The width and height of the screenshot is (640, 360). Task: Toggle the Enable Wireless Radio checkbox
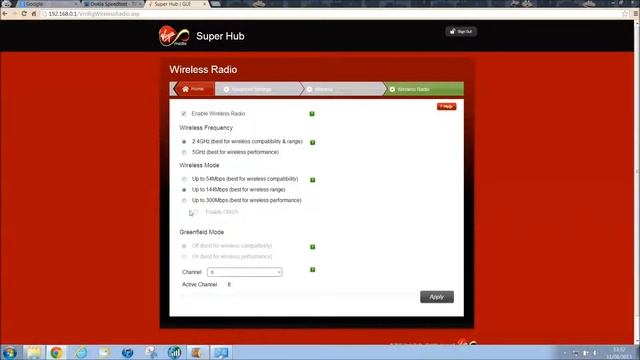point(184,113)
